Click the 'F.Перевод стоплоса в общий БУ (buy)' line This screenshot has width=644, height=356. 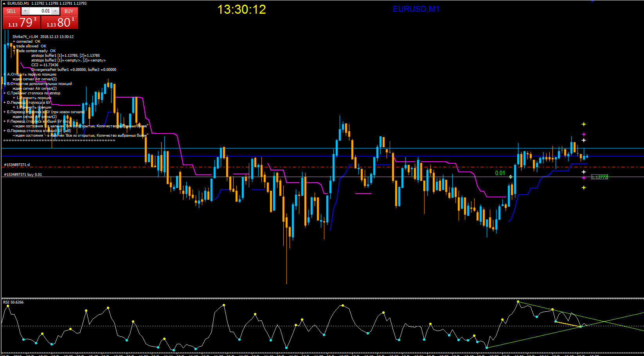pos(37,121)
